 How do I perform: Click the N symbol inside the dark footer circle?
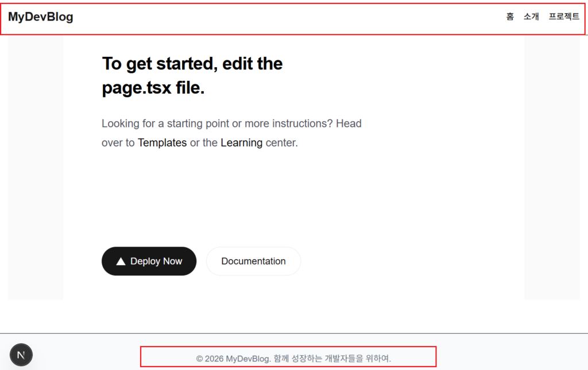click(21, 355)
